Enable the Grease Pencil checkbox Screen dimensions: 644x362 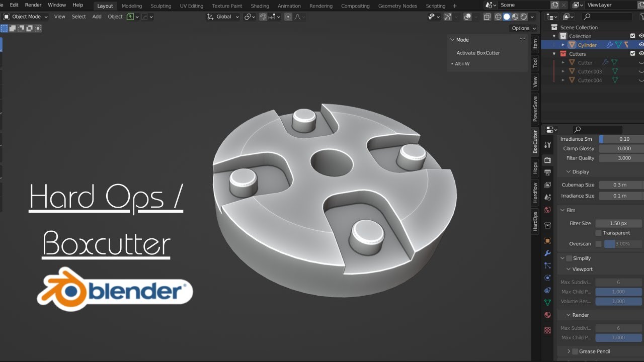tap(575, 351)
